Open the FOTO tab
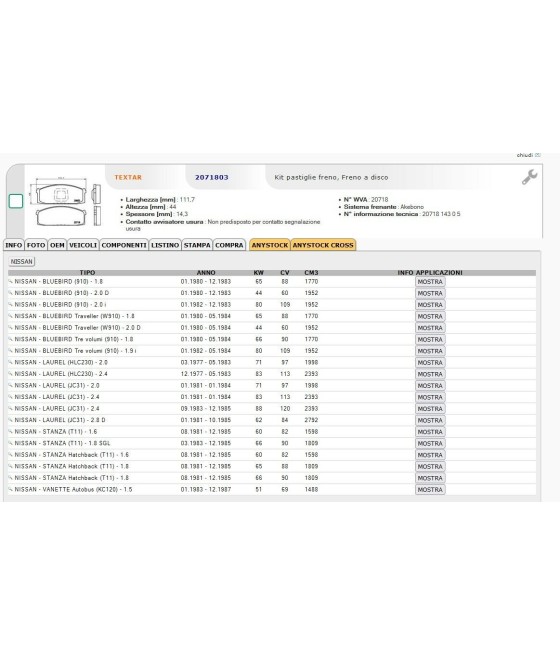 pos(36,245)
